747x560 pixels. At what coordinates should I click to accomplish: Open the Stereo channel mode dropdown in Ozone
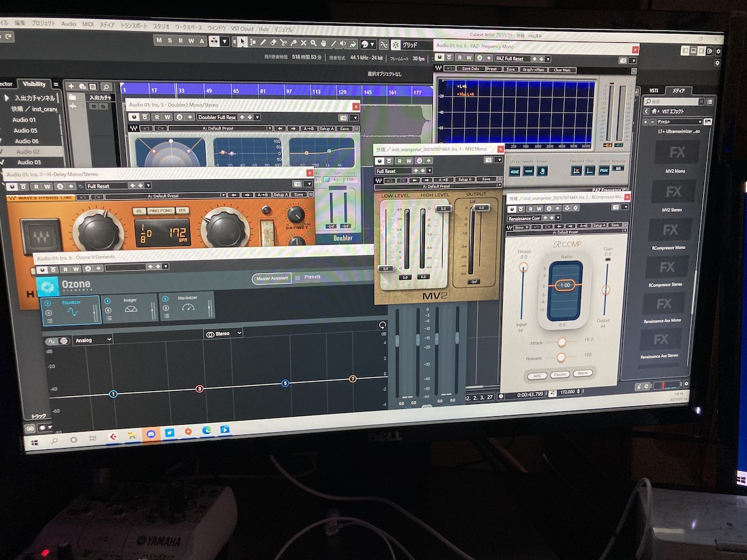point(223,334)
